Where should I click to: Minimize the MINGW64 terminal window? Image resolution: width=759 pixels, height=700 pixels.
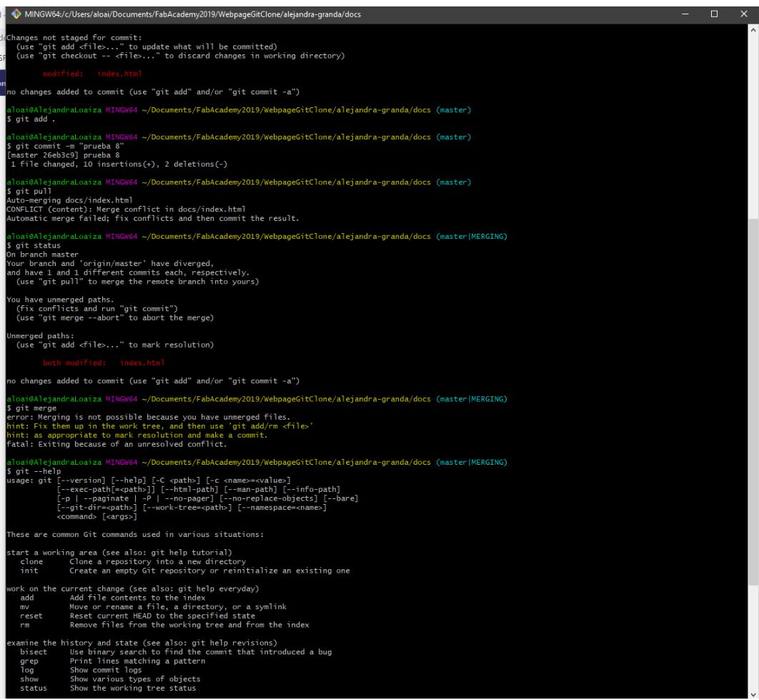tap(685, 14)
